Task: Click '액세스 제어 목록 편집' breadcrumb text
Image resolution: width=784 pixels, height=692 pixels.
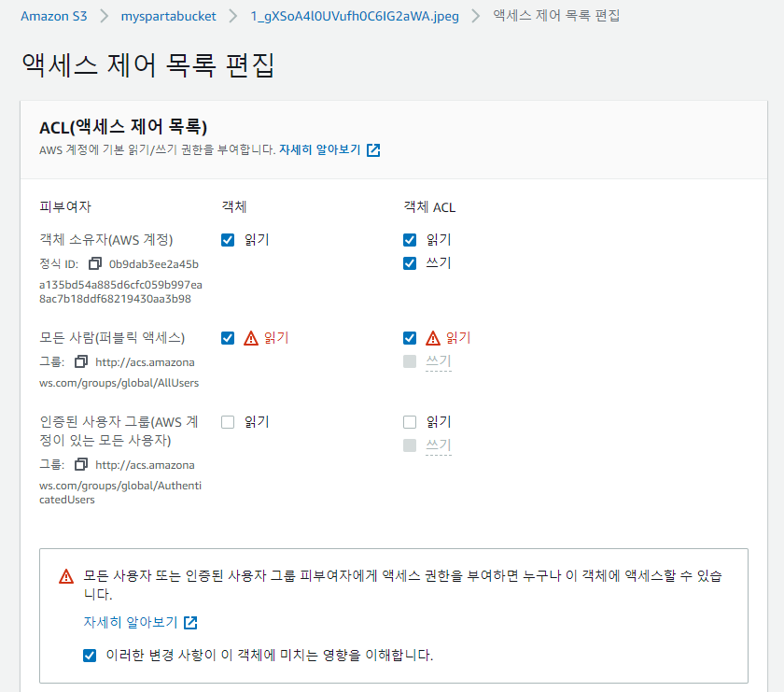Action: click(x=556, y=16)
